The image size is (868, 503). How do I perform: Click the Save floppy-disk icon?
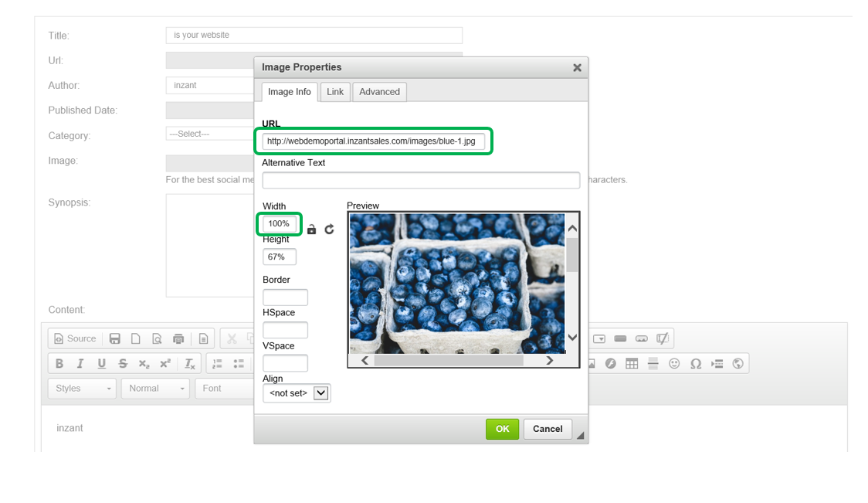coord(114,338)
